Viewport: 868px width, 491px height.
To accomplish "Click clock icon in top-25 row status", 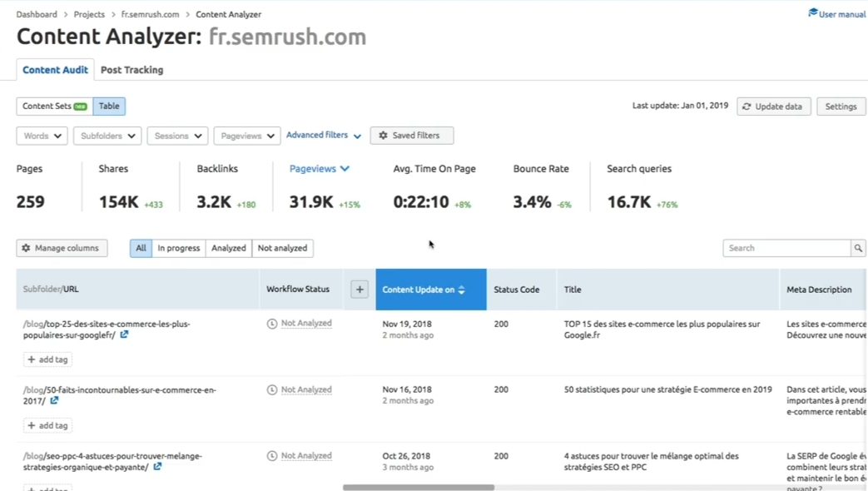I will coord(272,324).
